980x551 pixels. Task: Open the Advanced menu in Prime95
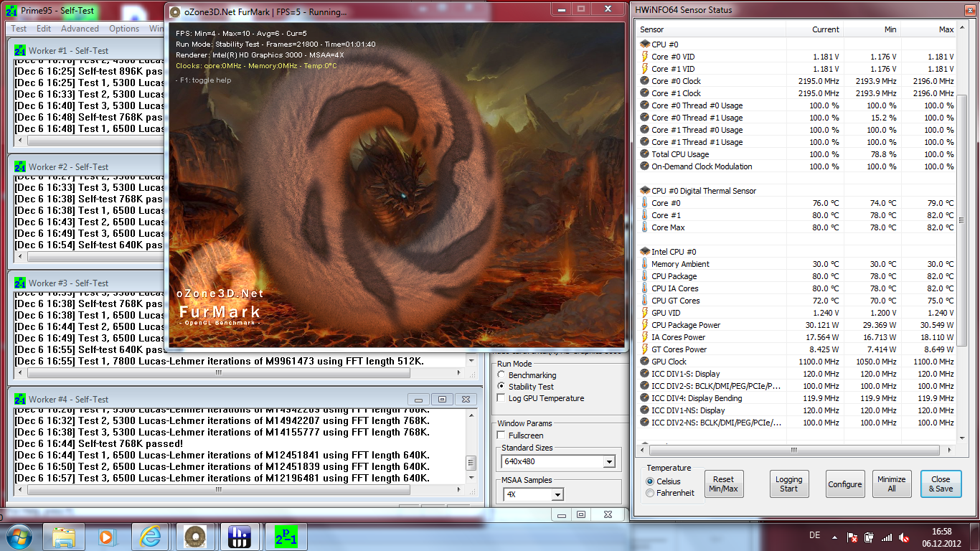click(x=80, y=29)
